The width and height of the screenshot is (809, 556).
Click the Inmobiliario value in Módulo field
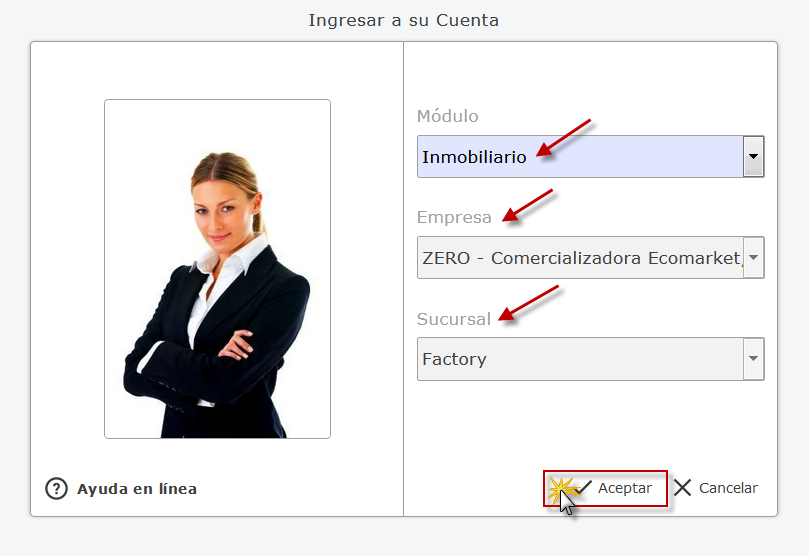pos(474,157)
